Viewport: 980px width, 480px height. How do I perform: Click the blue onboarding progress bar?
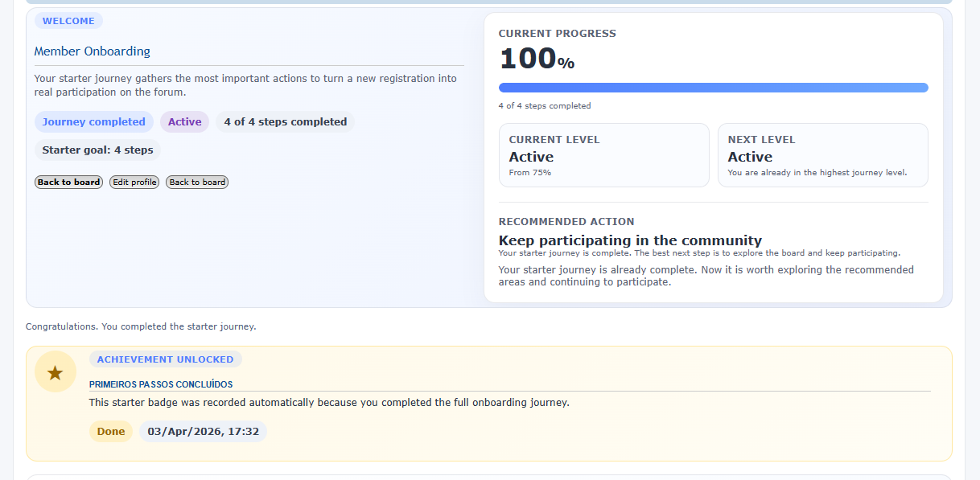pyautogui.click(x=713, y=88)
